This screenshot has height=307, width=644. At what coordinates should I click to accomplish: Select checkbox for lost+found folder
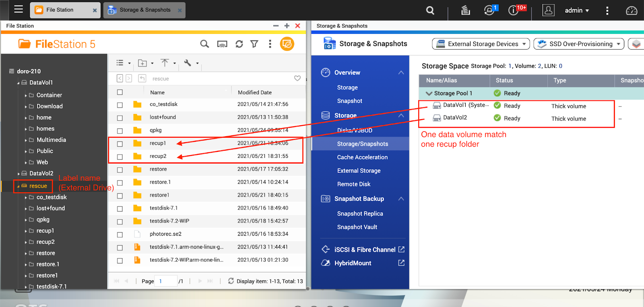[120, 118]
